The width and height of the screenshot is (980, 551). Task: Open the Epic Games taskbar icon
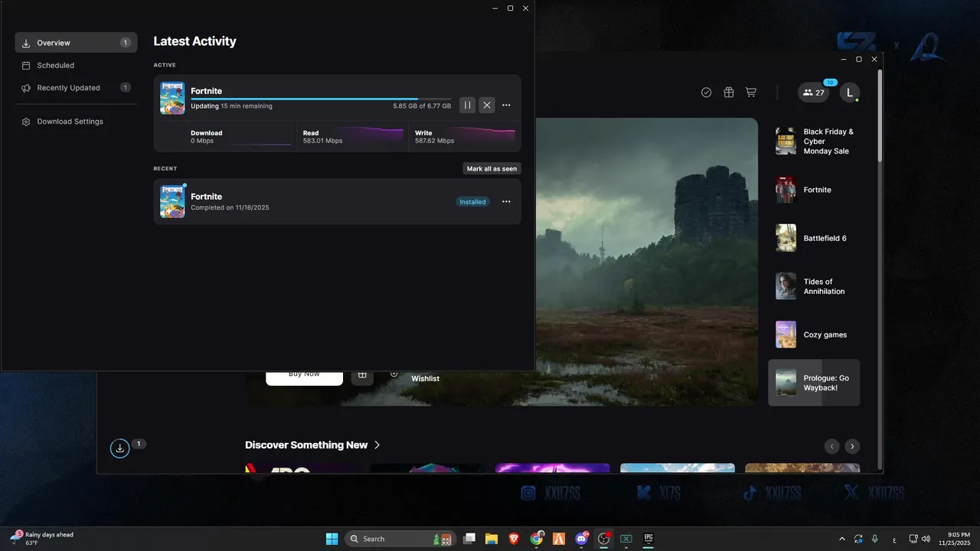pyautogui.click(x=648, y=539)
